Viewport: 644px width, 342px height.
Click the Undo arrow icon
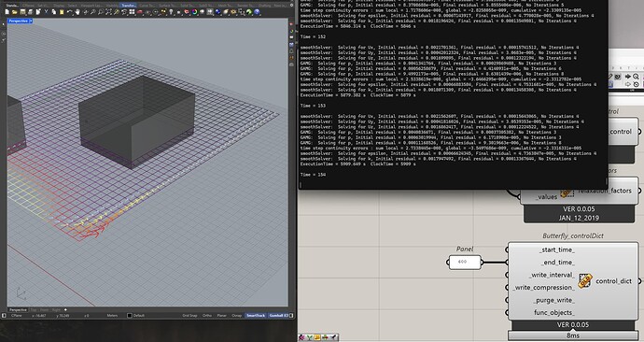pos(69,12)
